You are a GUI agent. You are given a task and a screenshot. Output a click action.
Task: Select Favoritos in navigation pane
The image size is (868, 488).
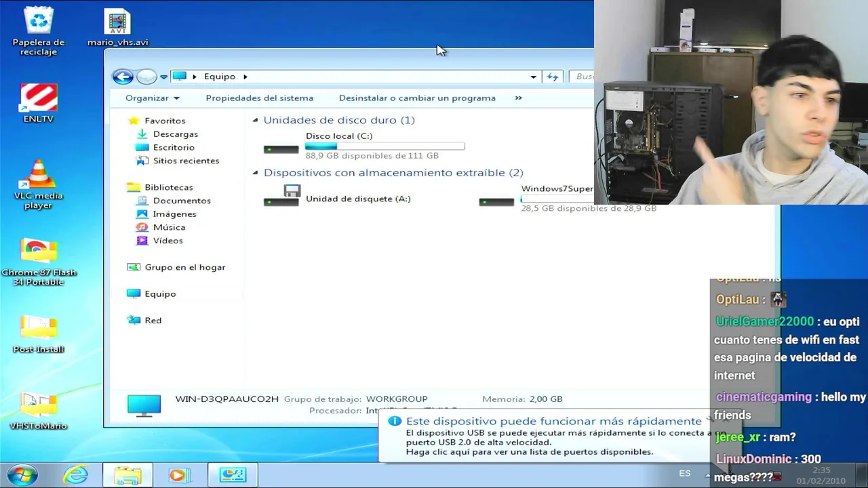point(165,121)
